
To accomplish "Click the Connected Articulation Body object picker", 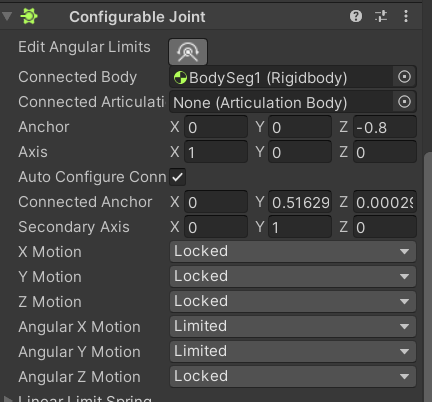I will click(x=404, y=102).
